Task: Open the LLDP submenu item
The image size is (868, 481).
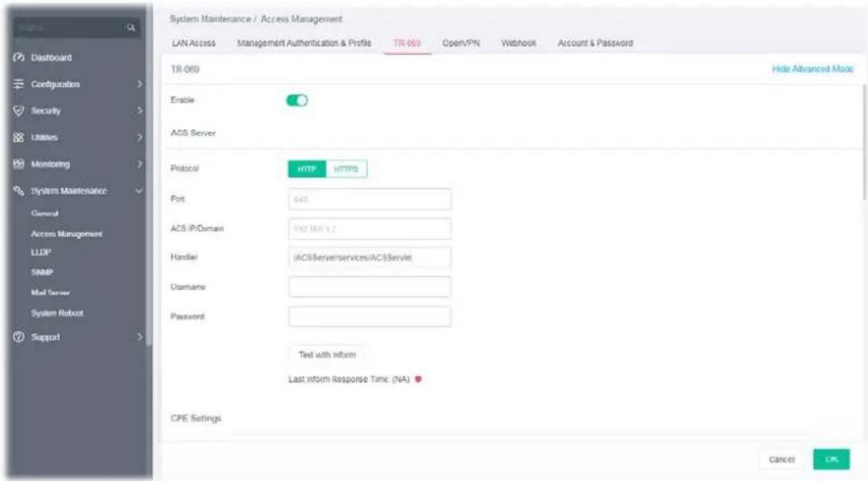Action: (41, 252)
